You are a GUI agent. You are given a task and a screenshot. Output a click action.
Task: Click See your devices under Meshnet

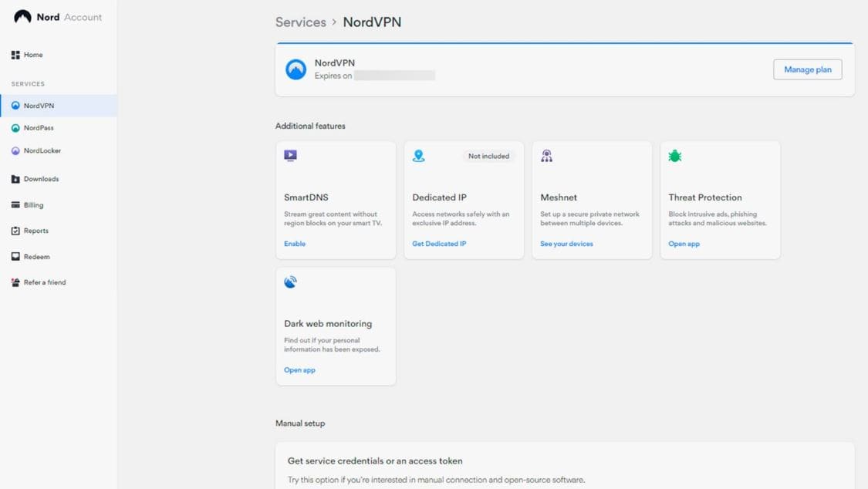566,244
